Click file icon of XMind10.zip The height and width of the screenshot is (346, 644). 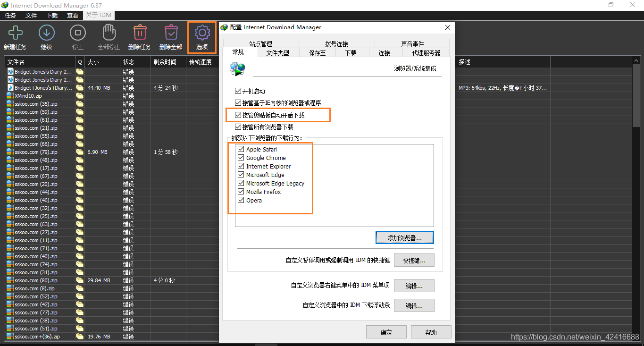[10, 96]
